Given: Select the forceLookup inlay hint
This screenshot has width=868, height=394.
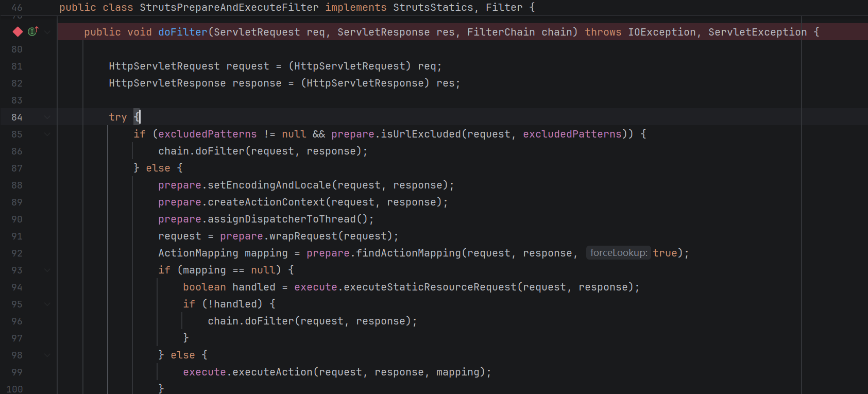Looking at the screenshot, I should 618,253.
